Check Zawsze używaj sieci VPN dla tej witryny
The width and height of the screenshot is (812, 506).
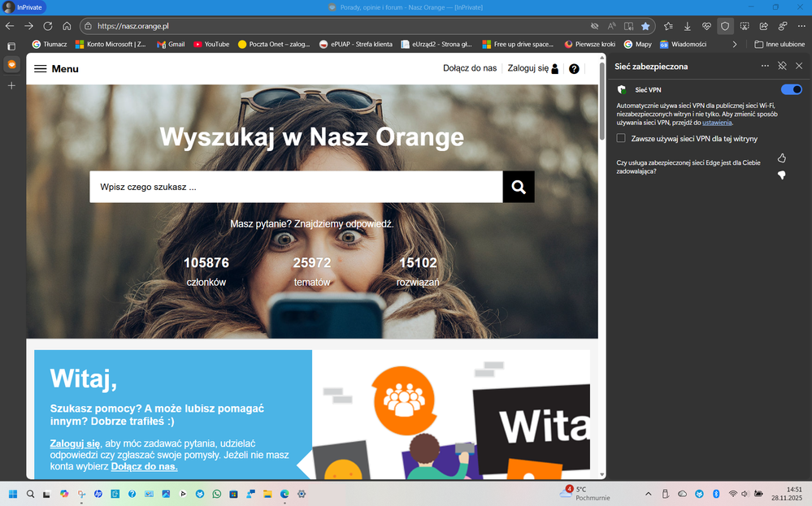(619, 139)
